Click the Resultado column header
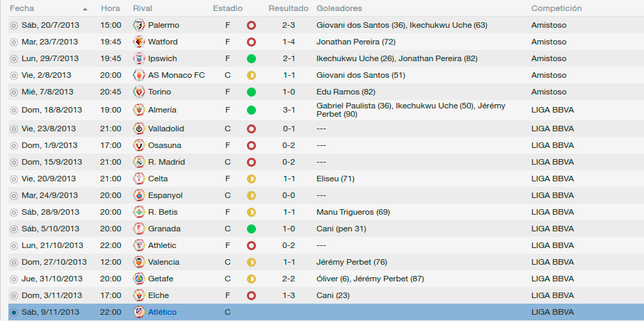The width and height of the screenshot is (644, 321). [x=289, y=8]
